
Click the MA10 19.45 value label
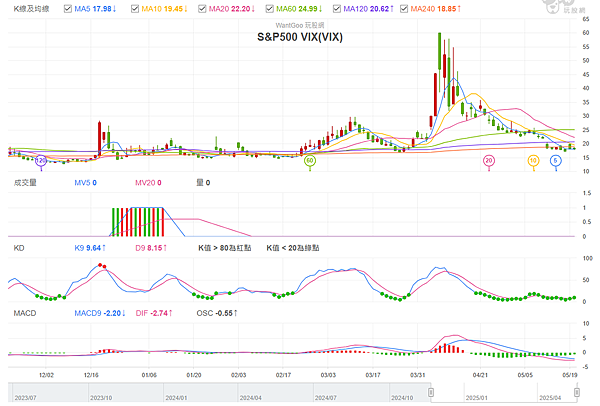[165, 8]
